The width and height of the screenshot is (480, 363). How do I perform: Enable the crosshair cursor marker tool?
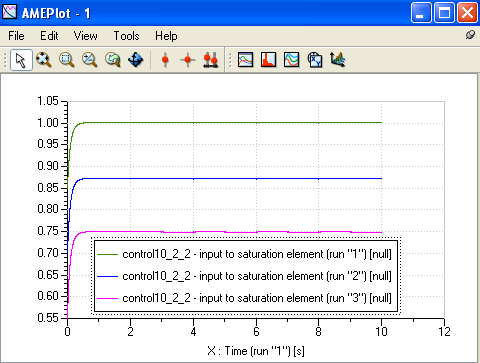tap(188, 60)
